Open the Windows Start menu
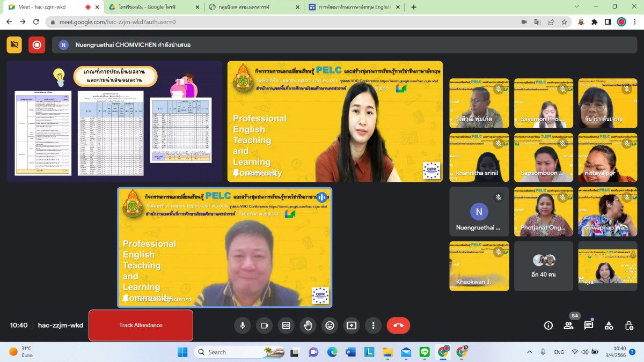The image size is (644, 362). click(x=182, y=352)
